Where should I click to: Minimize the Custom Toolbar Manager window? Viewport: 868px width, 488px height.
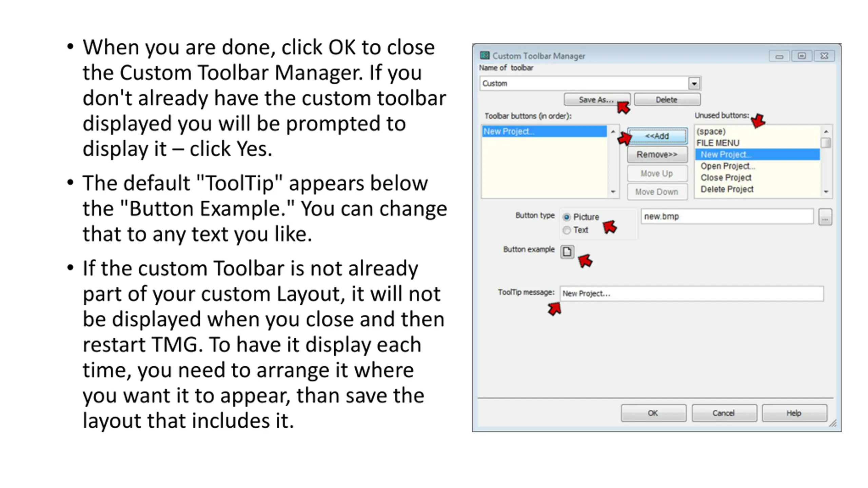click(x=779, y=56)
